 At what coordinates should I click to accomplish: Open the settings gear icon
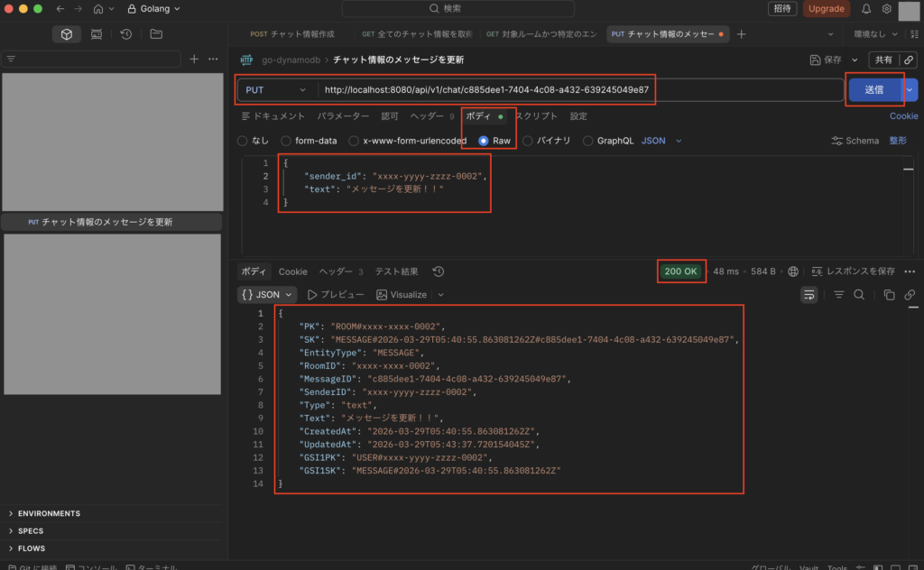point(887,9)
